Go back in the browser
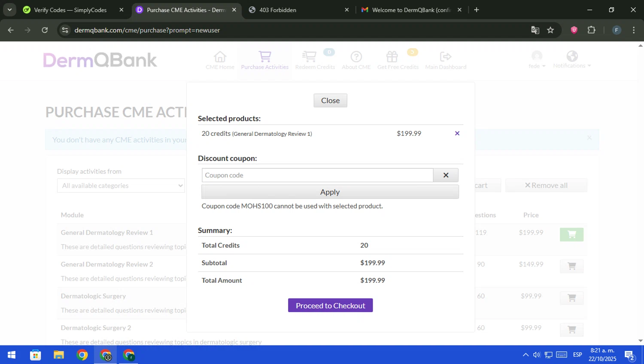 coord(11,30)
